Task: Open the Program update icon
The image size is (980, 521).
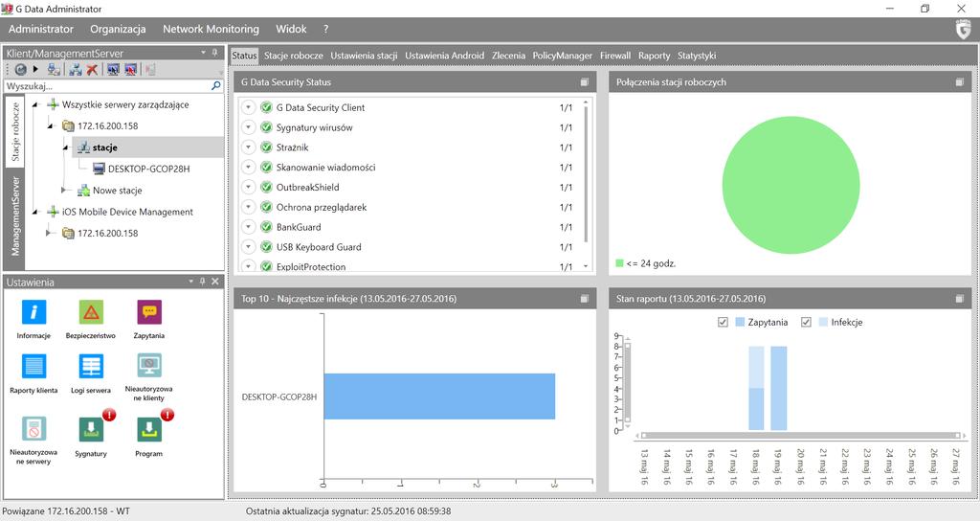Action: [148, 429]
